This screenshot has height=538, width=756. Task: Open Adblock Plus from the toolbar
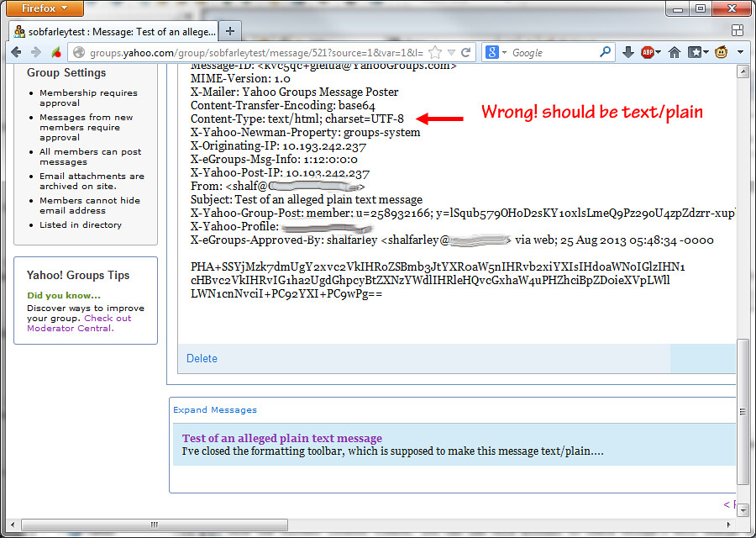click(648, 52)
